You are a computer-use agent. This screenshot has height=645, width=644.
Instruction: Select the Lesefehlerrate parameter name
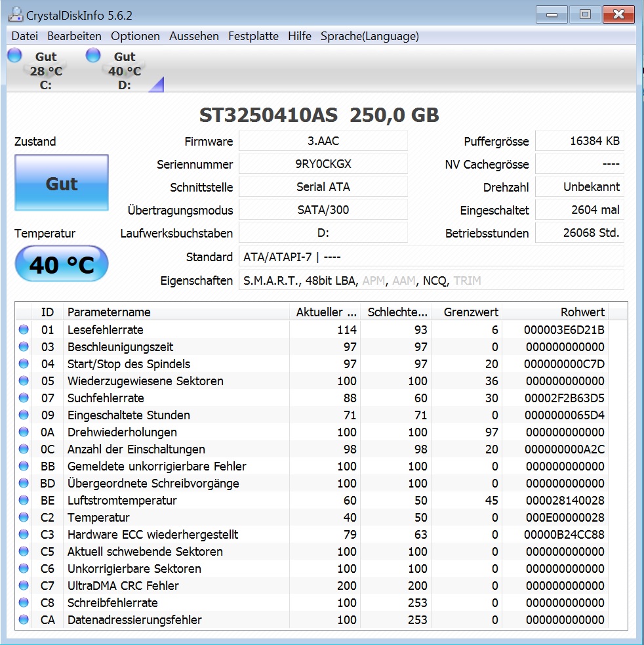(x=106, y=330)
